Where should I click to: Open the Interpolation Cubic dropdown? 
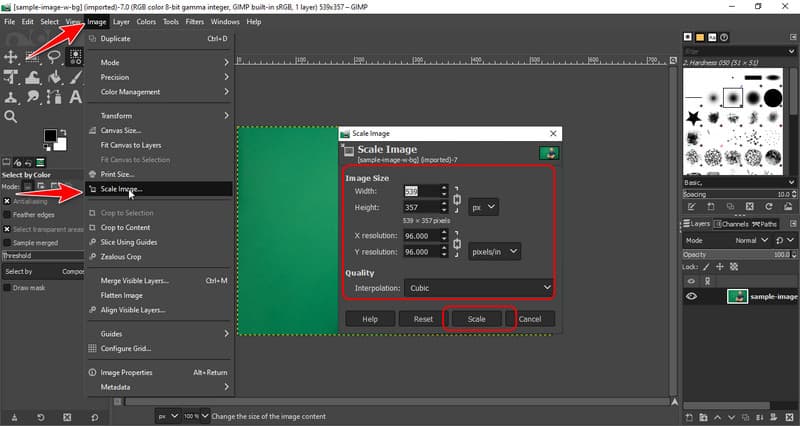coord(478,288)
